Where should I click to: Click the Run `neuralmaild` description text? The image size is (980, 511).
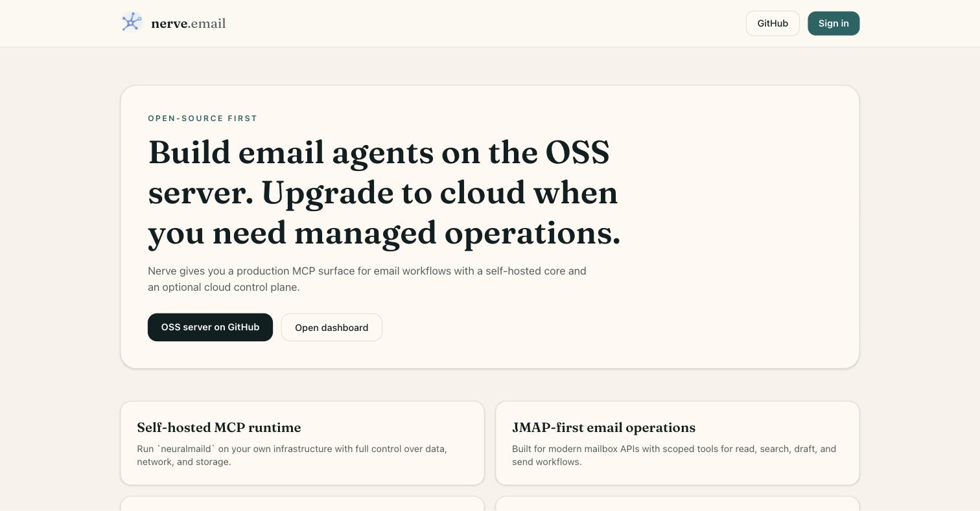pos(292,455)
